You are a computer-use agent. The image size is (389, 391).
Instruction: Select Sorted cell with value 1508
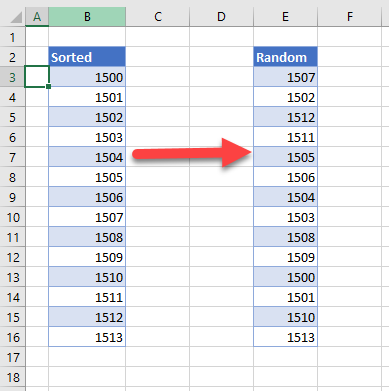pos(87,237)
